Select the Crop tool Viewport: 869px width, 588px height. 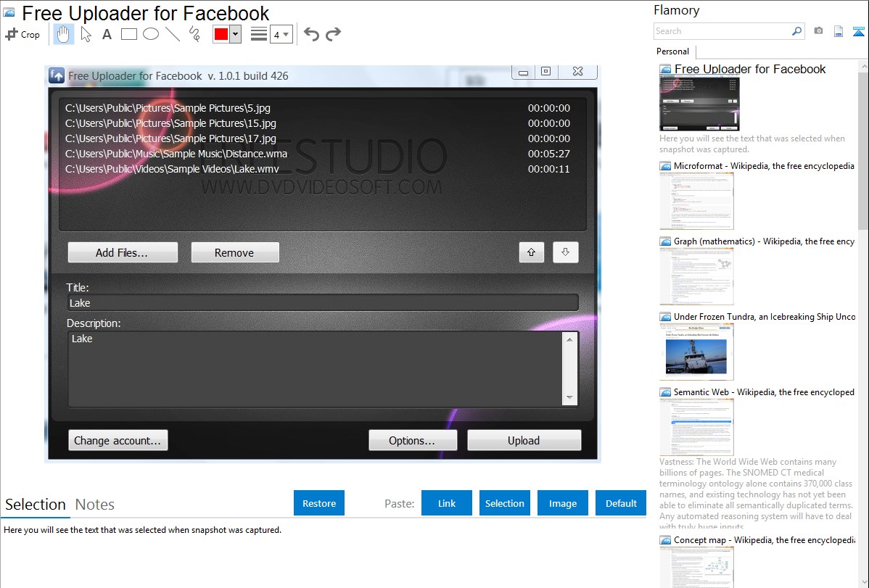tap(22, 34)
